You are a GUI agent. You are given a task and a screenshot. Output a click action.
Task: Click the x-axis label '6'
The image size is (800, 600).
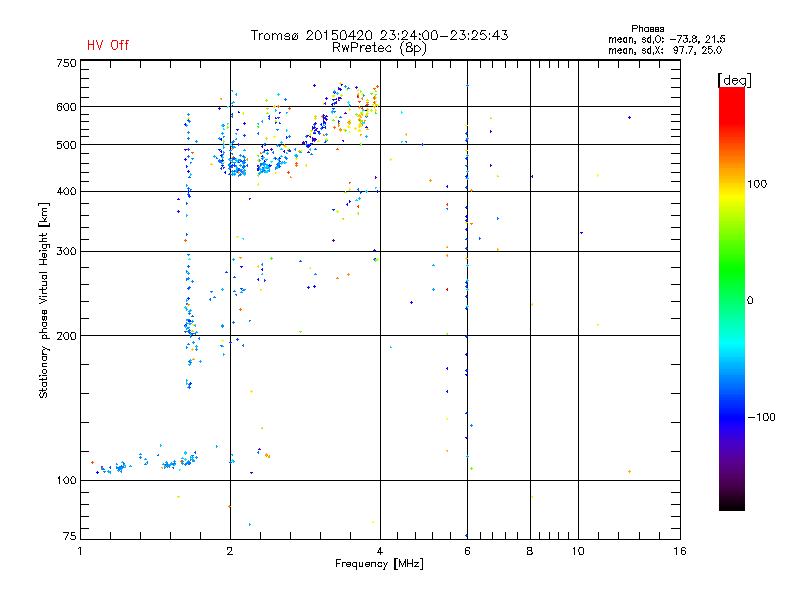point(467,551)
